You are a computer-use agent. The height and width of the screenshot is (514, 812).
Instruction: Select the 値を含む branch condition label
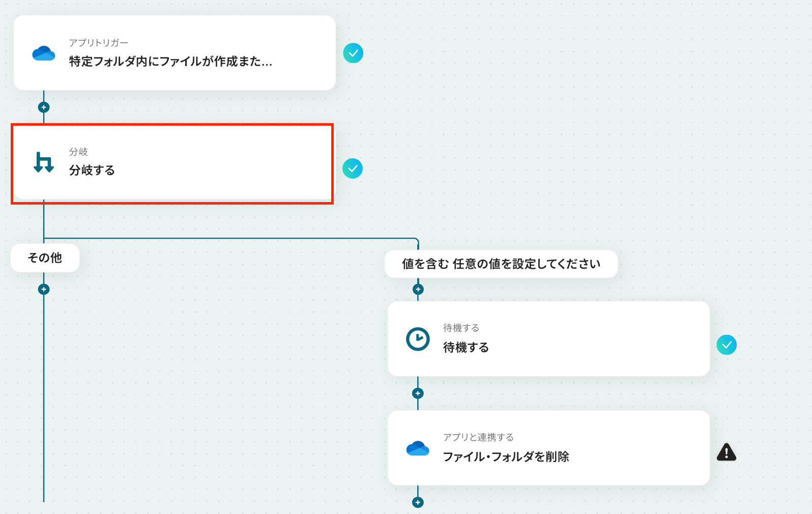click(501, 264)
